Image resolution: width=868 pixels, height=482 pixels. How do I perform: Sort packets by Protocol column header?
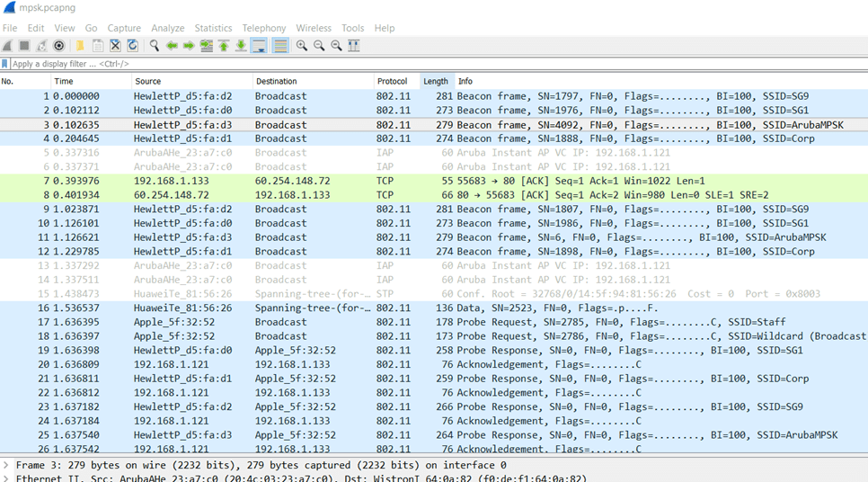point(392,81)
